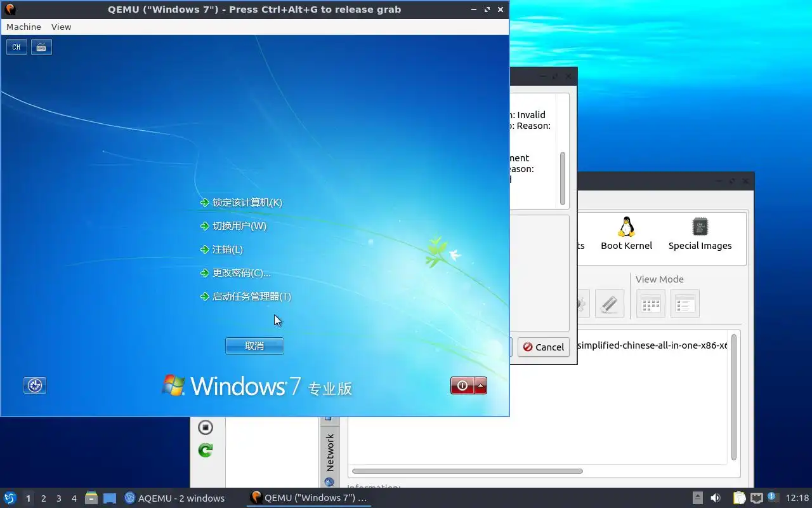Click the green arrow beside lock computer (K)
The image size is (812, 508).
click(204, 203)
